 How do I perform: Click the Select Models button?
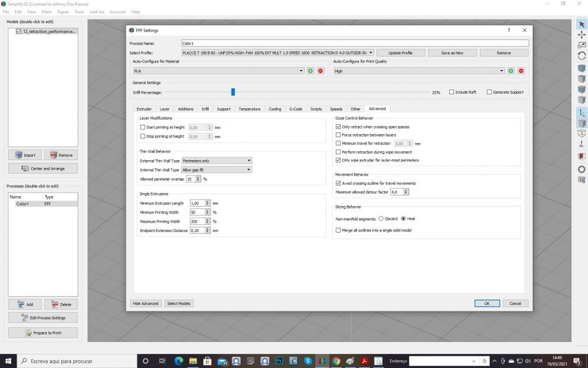179,303
